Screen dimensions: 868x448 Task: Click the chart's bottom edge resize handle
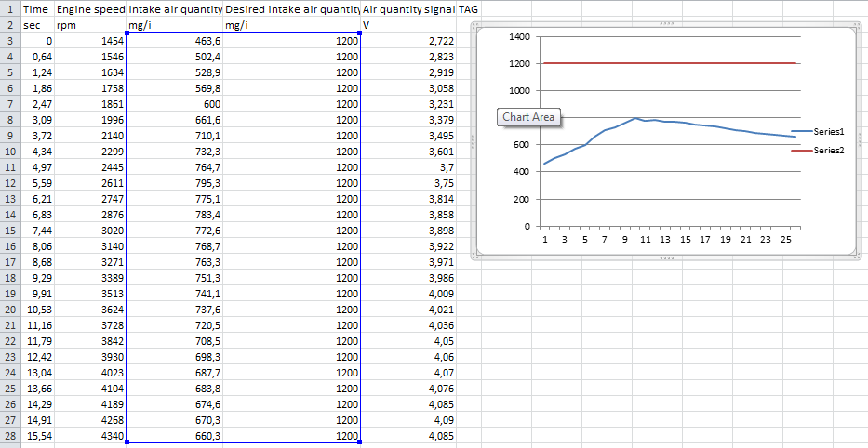click(664, 257)
